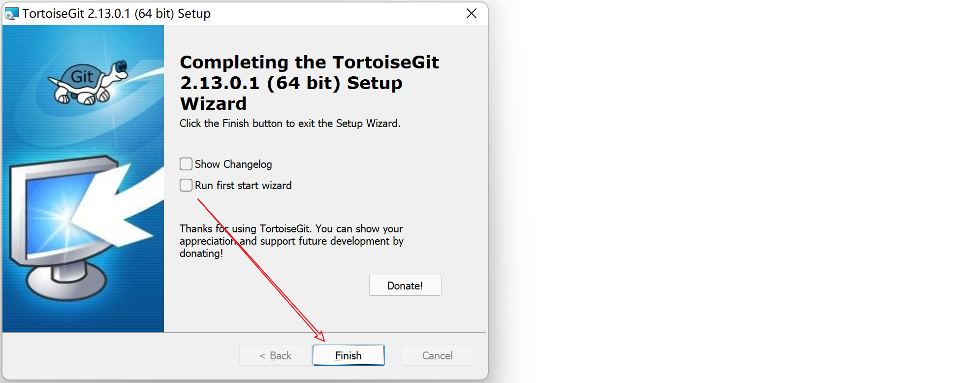Enable the Show Changelog checkbox

point(186,164)
